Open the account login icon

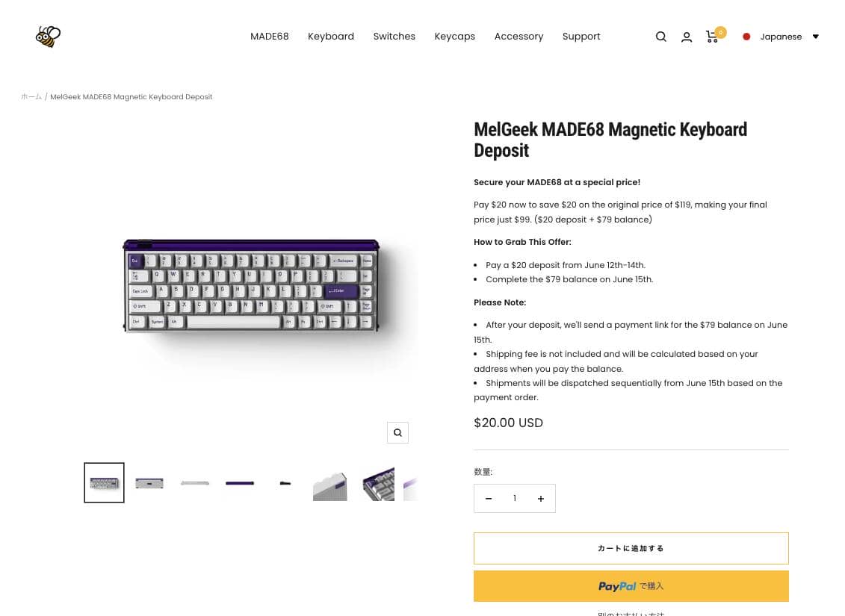point(687,37)
